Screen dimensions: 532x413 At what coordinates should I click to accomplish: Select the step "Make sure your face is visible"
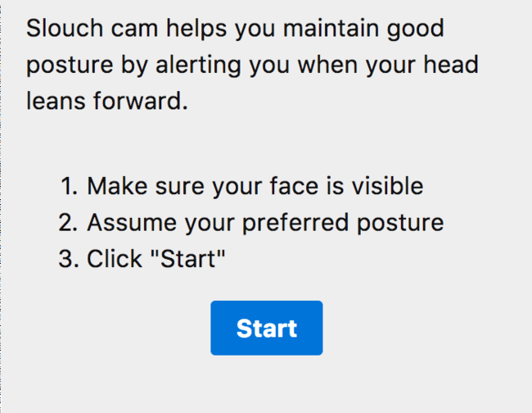(x=255, y=186)
